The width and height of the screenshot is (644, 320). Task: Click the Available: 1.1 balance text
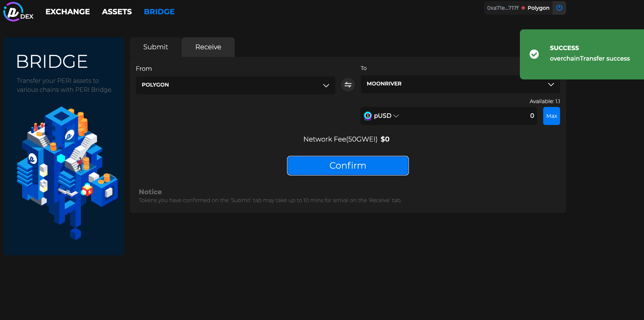(545, 101)
